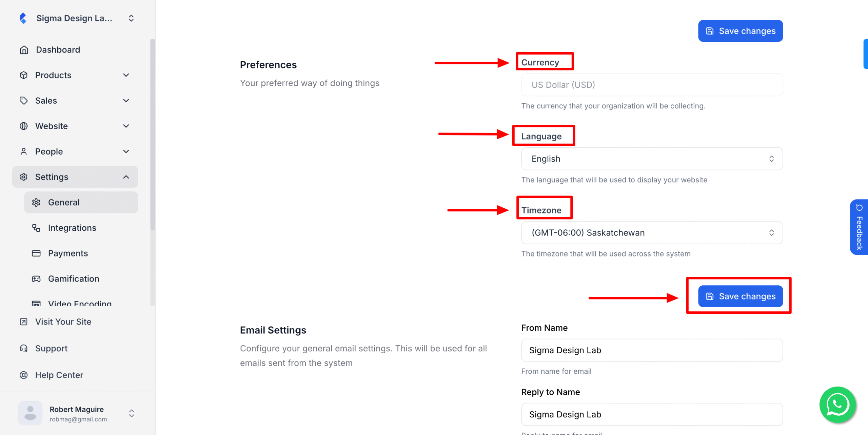Click the Video Encoding icon
The width and height of the screenshot is (868, 435).
(36, 303)
